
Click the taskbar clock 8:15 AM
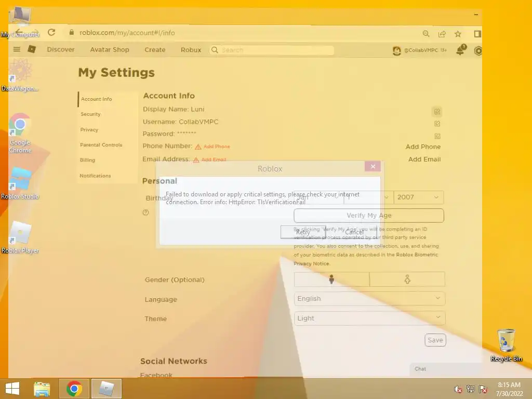tap(509, 389)
